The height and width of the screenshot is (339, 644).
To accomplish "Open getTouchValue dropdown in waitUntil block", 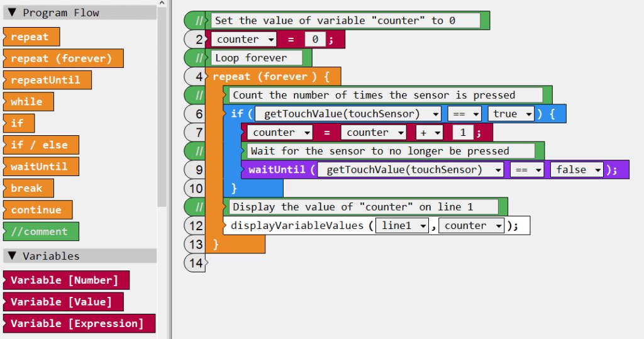I will [x=410, y=170].
